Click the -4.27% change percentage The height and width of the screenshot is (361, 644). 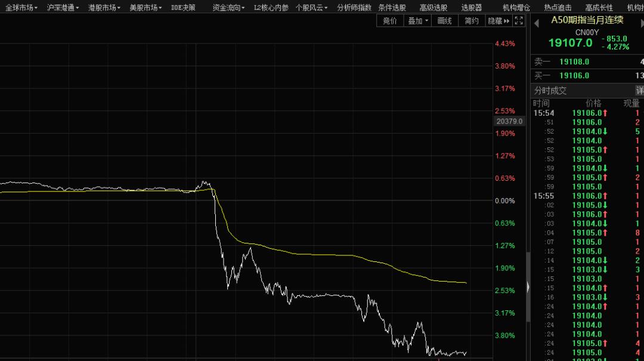click(x=615, y=47)
